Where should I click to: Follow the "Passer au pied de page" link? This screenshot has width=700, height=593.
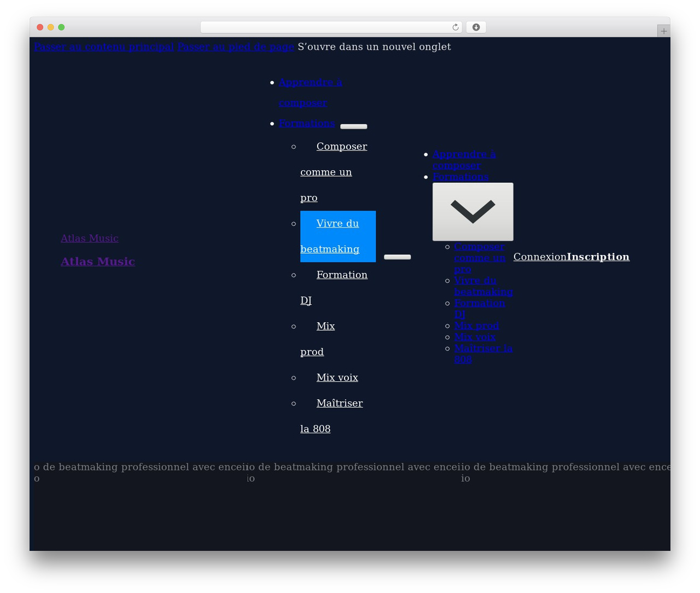(x=236, y=46)
